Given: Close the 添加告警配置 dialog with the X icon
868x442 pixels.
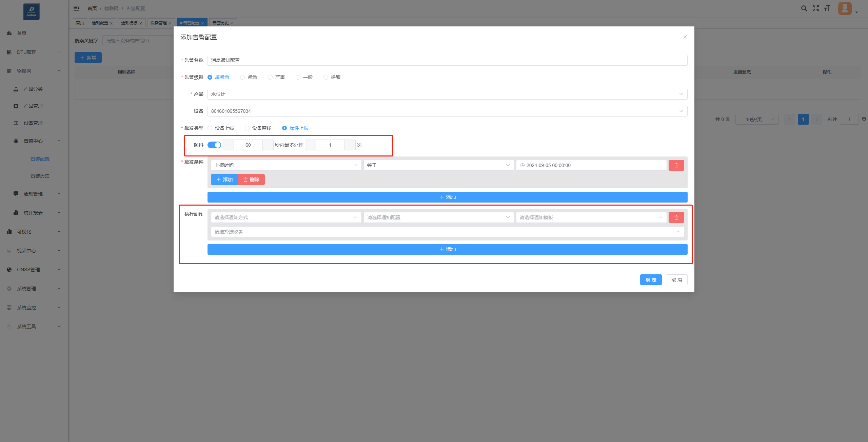Looking at the screenshot, I should click(x=685, y=37).
